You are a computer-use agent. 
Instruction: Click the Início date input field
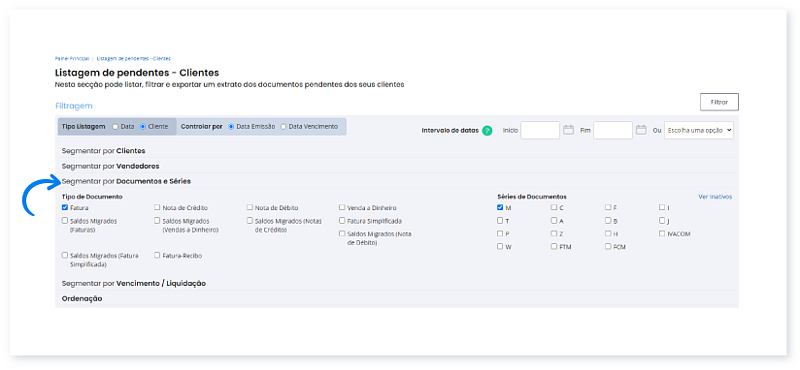click(540, 130)
